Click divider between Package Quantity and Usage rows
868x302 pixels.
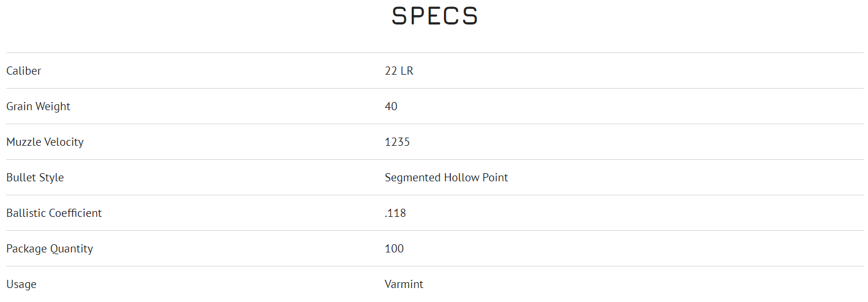[435, 266]
